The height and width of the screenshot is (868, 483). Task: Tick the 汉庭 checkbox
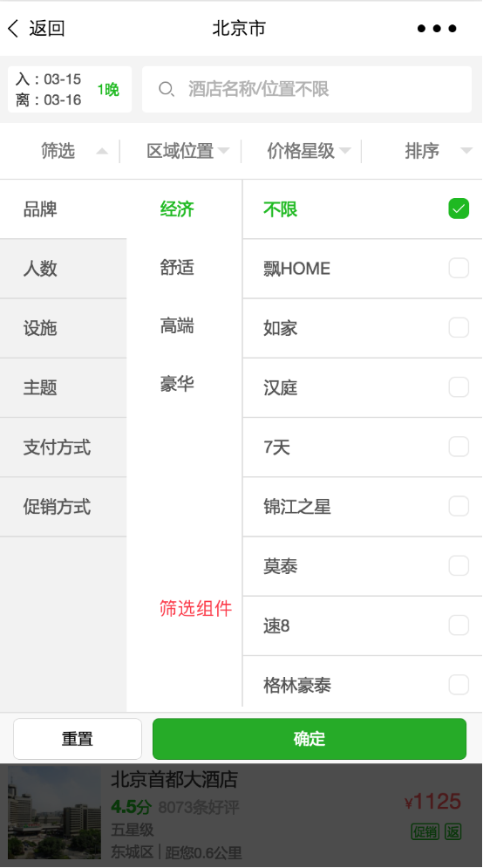point(459,387)
